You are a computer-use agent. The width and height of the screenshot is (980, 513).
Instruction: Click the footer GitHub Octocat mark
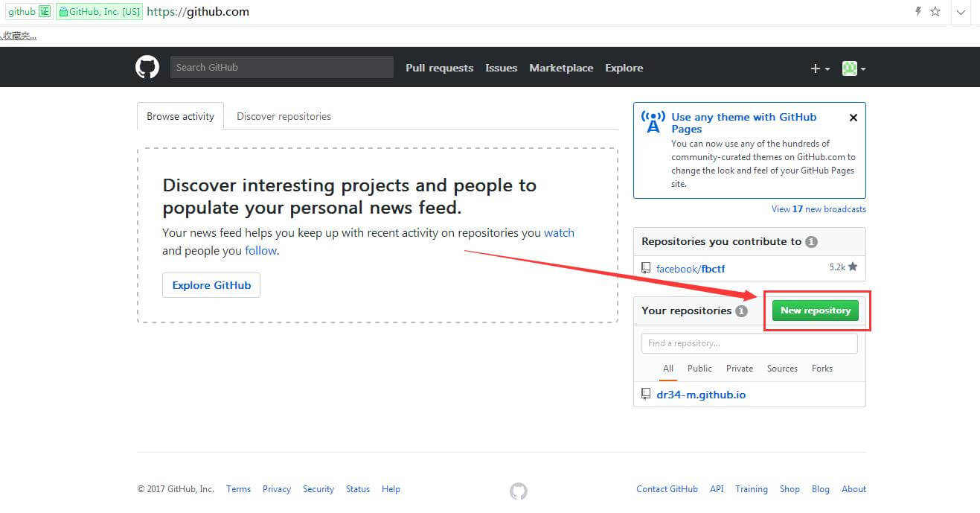tap(519, 491)
